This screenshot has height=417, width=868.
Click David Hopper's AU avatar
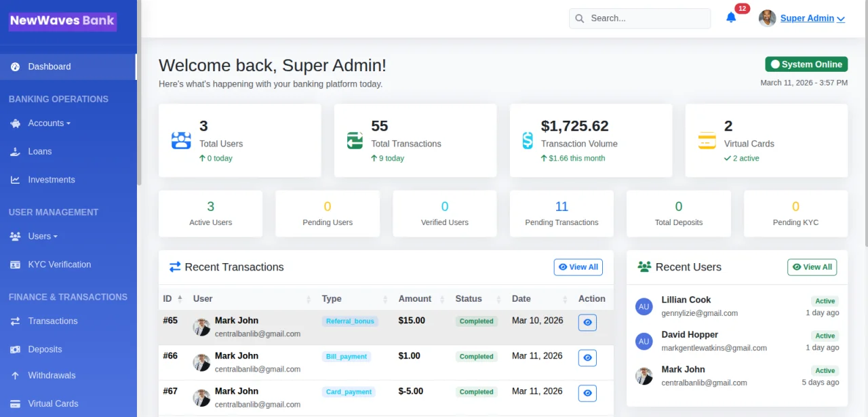[644, 341]
